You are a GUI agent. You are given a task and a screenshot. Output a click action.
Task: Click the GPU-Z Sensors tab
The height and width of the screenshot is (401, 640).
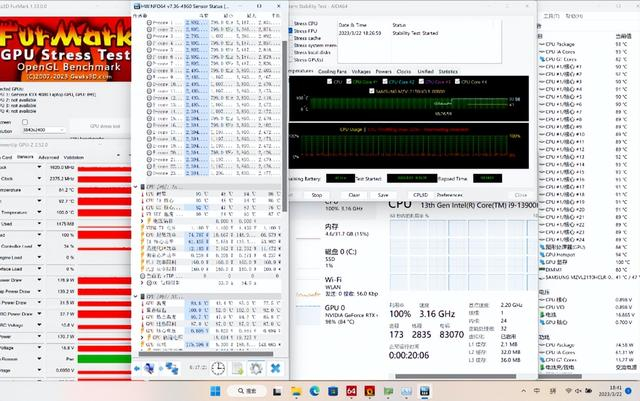click(25, 157)
